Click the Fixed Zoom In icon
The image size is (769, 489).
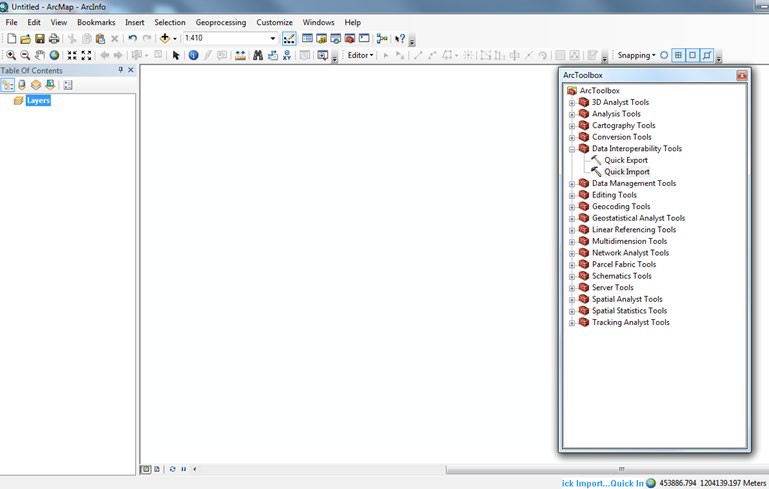(x=72, y=55)
